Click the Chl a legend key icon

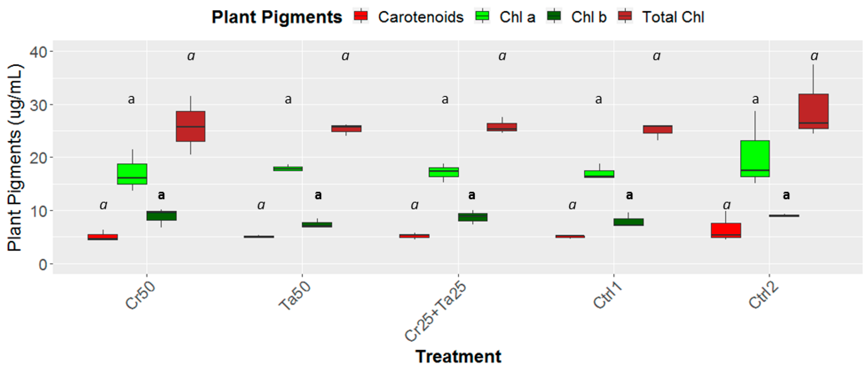coord(482,16)
